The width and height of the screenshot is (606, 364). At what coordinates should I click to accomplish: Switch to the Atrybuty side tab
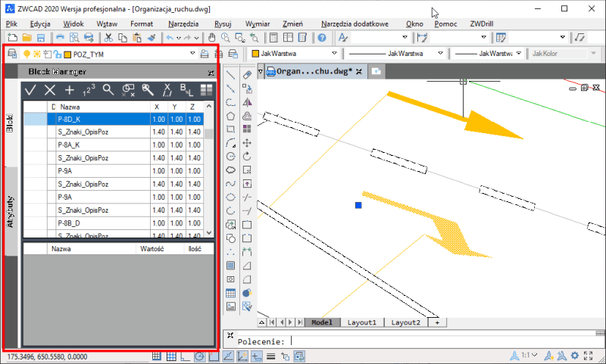pos(11,212)
